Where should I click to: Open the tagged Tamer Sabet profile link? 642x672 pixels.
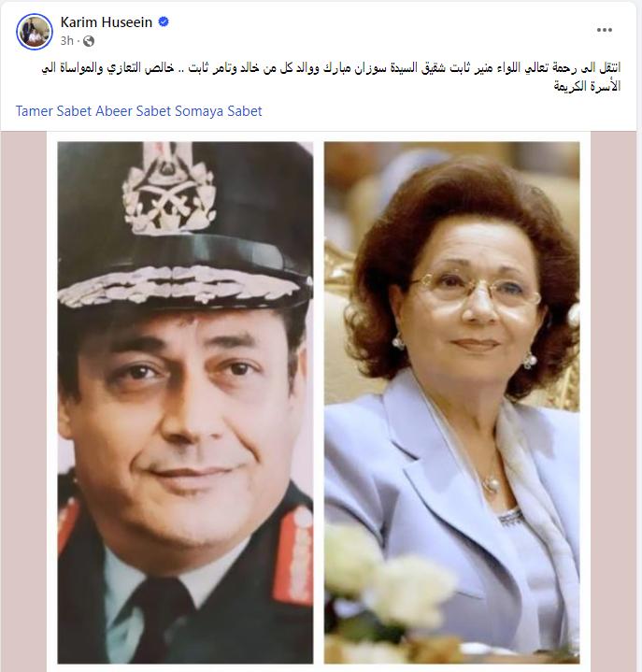(54, 111)
